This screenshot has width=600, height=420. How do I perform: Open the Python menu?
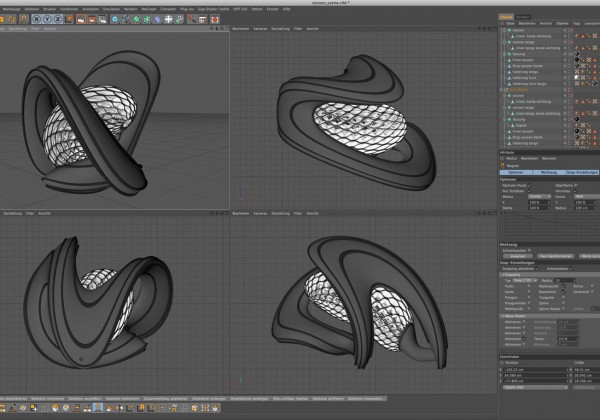[257, 9]
